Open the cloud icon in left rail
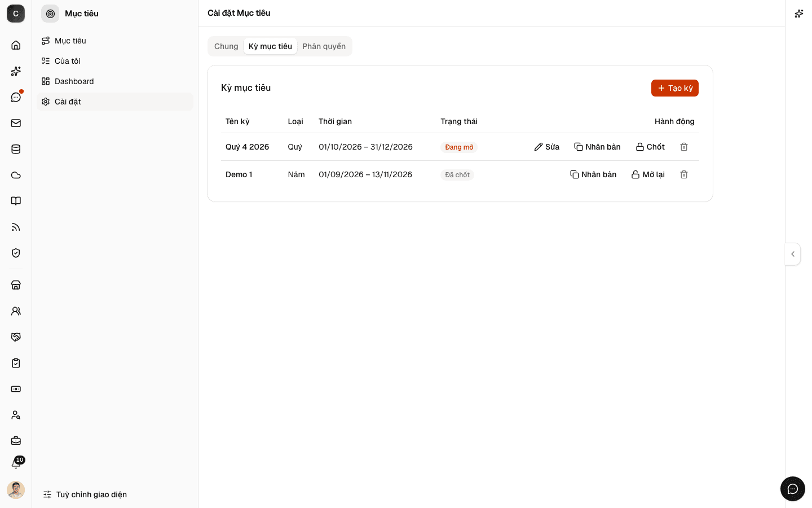Image resolution: width=812 pixels, height=508 pixels. (16, 175)
